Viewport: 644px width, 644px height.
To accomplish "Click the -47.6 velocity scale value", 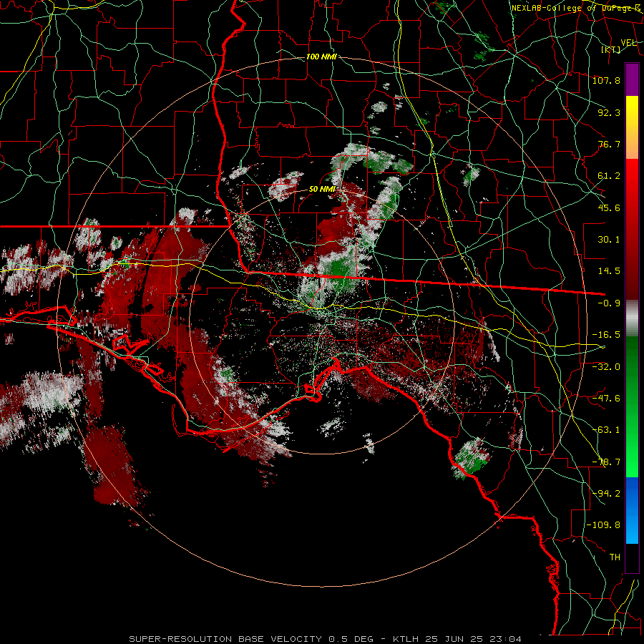I will [606, 399].
